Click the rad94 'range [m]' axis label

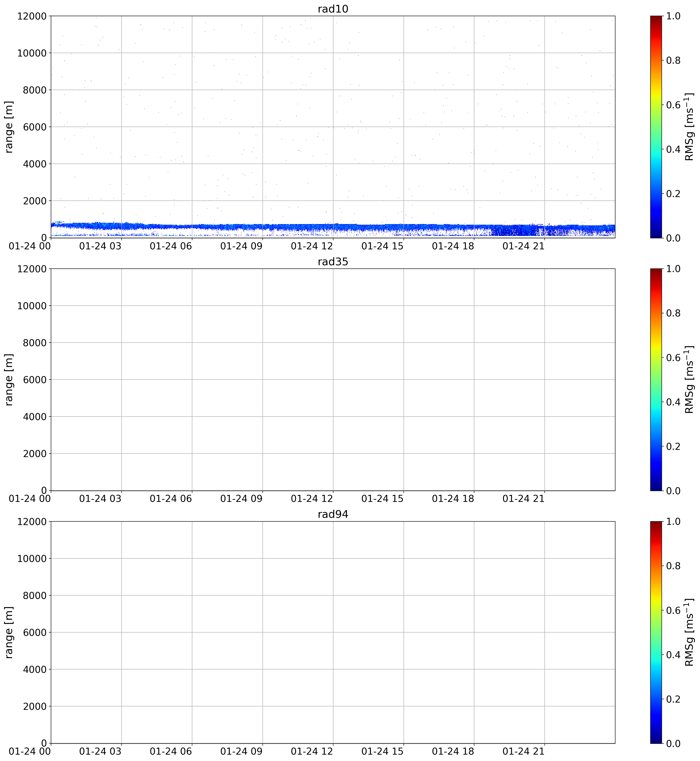(x=9, y=632)
